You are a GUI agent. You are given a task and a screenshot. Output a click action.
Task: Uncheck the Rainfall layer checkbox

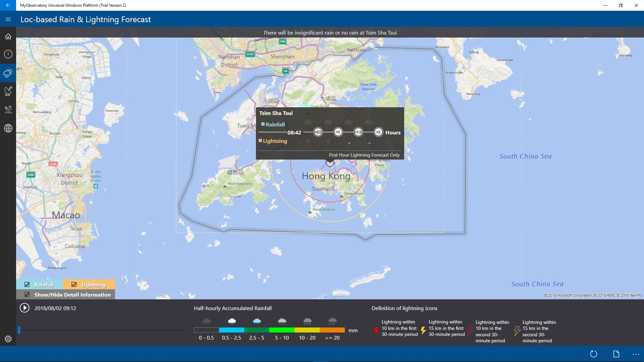point(27,285)
